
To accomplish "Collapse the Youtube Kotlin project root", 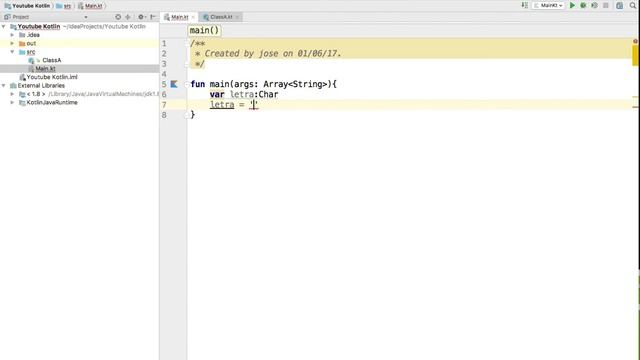I will tap(4, 26).
